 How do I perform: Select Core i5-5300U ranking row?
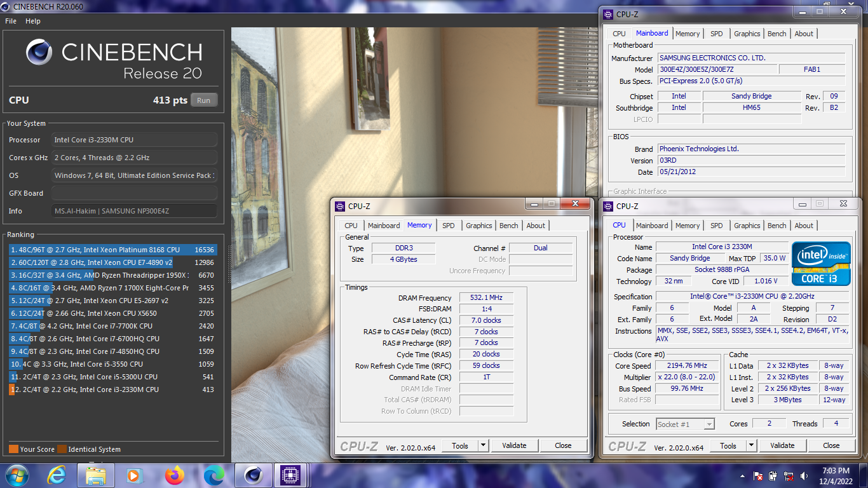tap(112, 377)
